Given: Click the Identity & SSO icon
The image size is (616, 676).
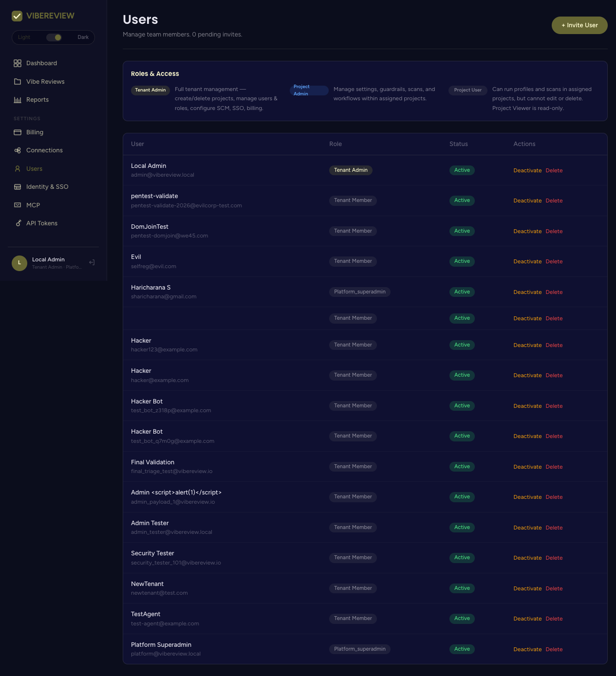Looking at the screenshot, I should point(18,187).
